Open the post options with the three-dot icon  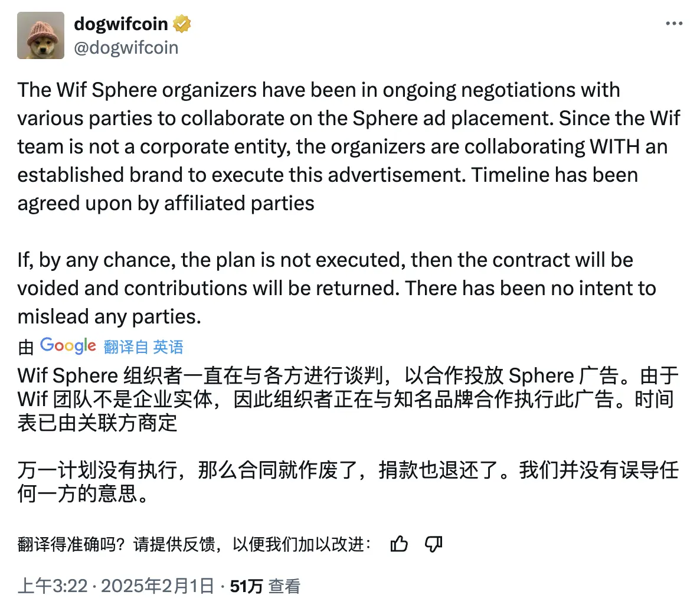pyautogui.click(x=673, y=22)
